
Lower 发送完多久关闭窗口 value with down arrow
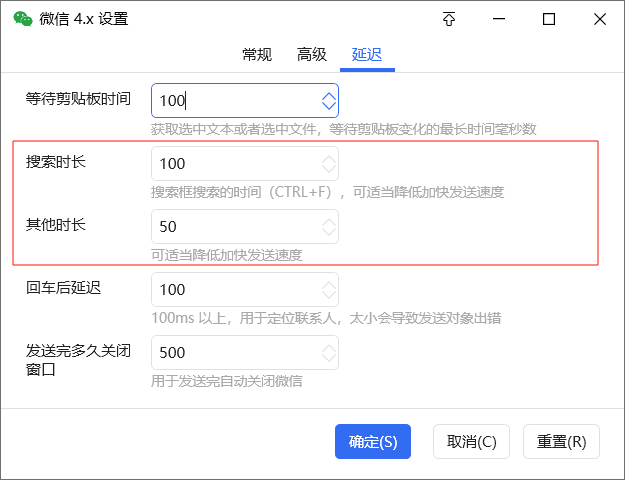pos(329,357)
